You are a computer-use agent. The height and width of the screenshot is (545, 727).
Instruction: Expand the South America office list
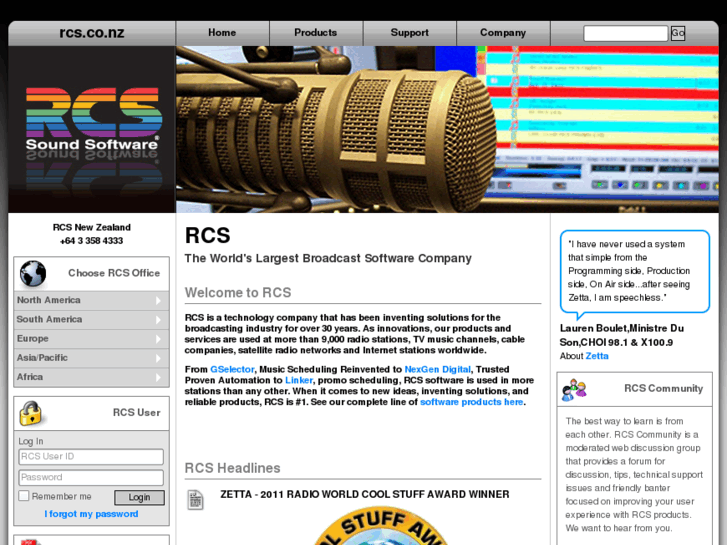tap(91, 320)
